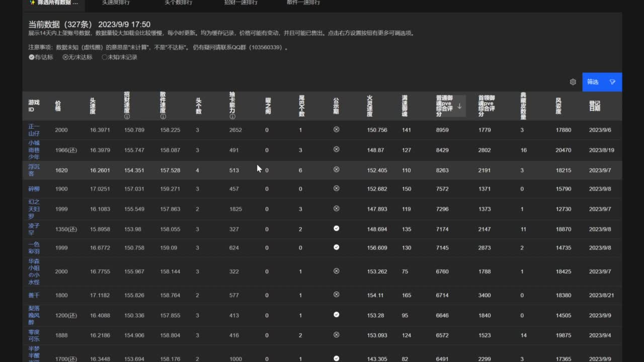
Task: Sort by the 典藏皮数量 column header
Action: pyautogui.click(x=523, y=106)
